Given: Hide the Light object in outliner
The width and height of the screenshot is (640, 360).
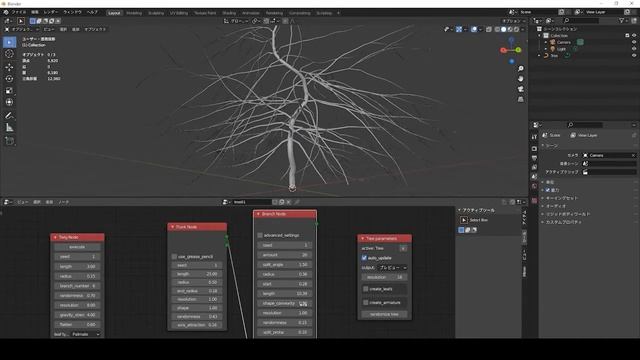Looking at the screenshot, I should pyautogui.click(x=634, y=49).
